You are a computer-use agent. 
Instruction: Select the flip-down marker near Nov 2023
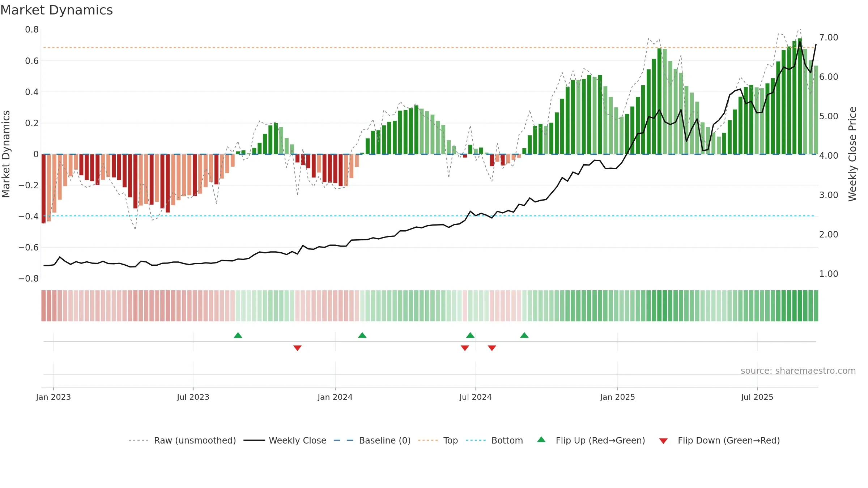[297, 348]
